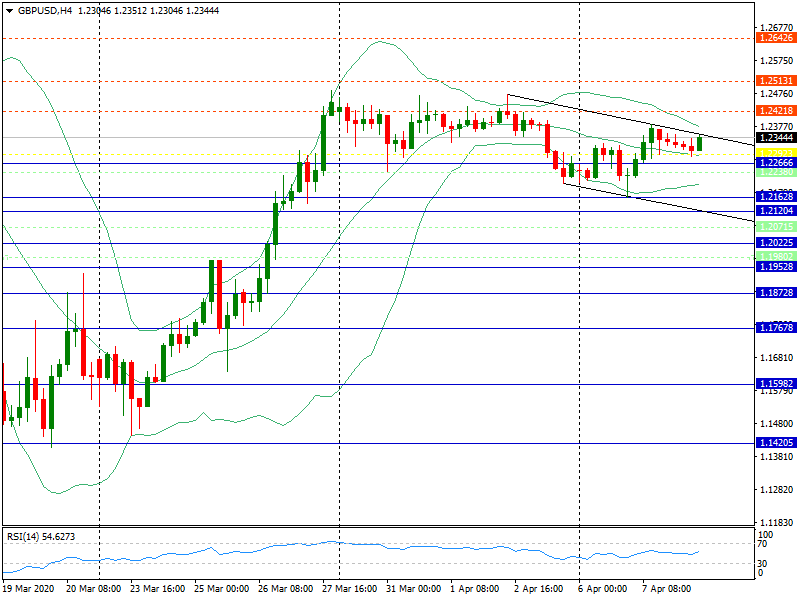800x600 pixels.
Task: Click the 27 Mar 16:00 time axis label
Action: pos(348,589)
